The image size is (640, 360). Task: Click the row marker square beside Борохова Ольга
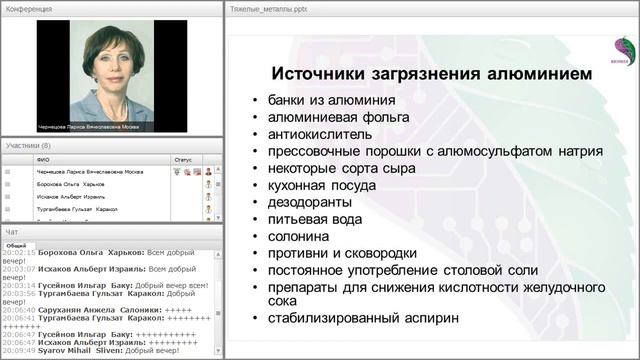pos(7,184)
